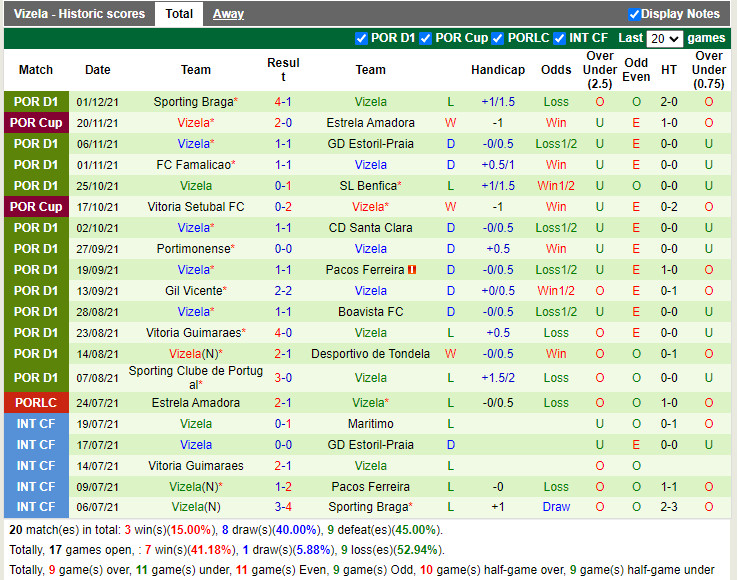Image resolution: width=738 pixels, height=580 pixels.
Task: Open the Desportivo de Tondela team link
Action: coord(370,354)
